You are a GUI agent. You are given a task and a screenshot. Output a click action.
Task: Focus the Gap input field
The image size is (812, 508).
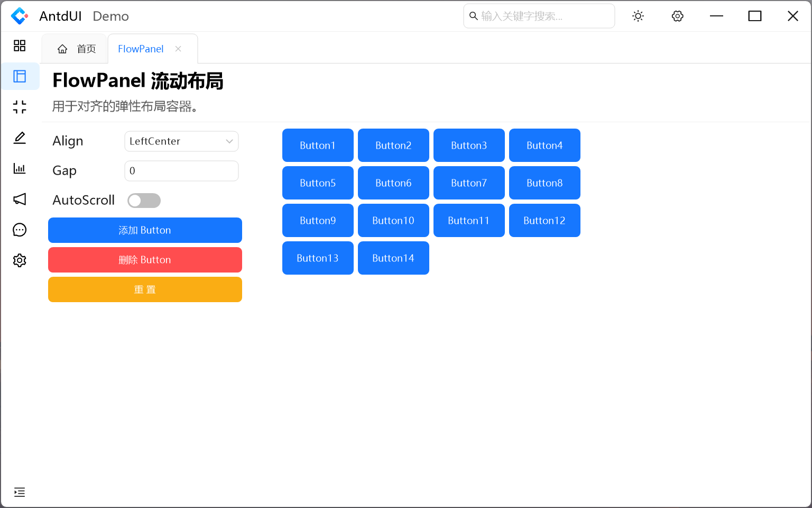coord(181,171)
